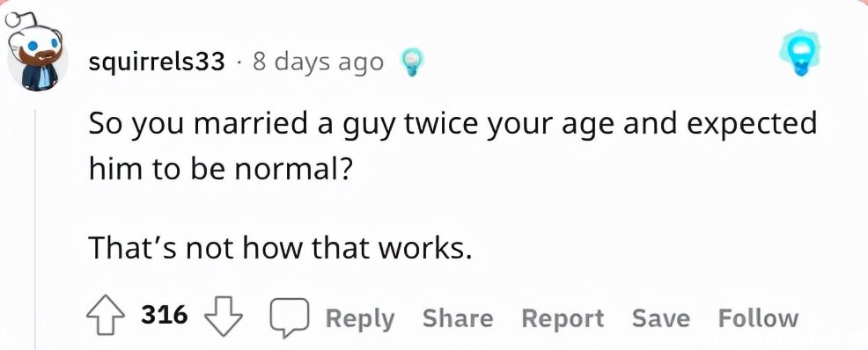Visit the squirrels33 user profile link
Image resolution: width=868 pixels, height=350 pixels.
click(157, 63)
